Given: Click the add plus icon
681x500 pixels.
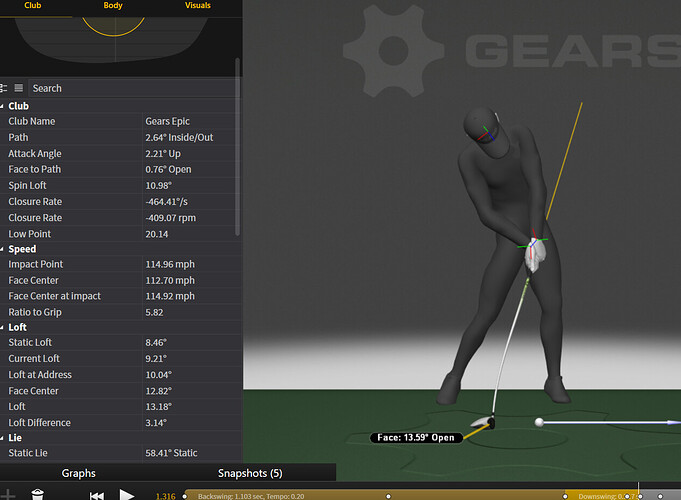Looking at the screenshot, I should tap(8, 495).
